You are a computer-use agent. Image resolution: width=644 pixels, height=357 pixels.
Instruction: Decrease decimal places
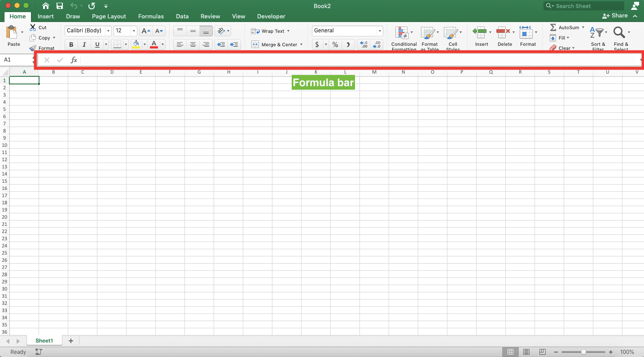[x=377, y=44]
